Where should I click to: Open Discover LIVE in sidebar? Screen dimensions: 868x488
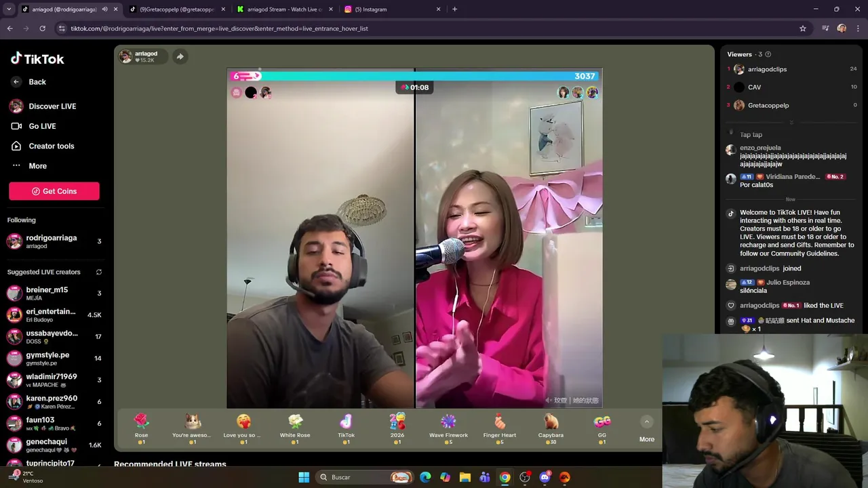tap(43, 106)
